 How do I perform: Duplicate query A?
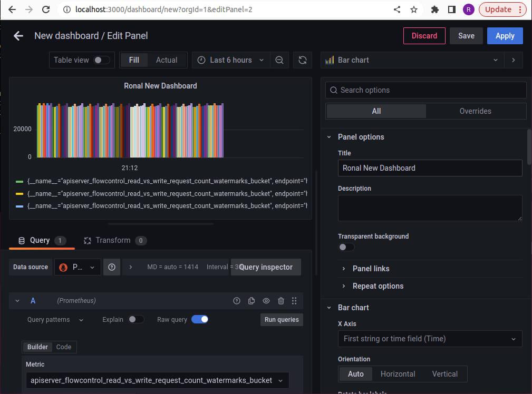252,301
